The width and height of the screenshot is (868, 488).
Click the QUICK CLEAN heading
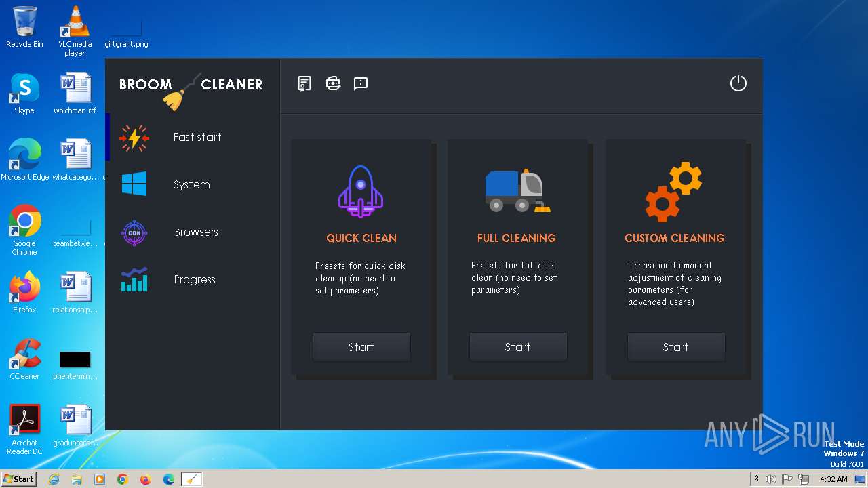(x=361, y=238)
